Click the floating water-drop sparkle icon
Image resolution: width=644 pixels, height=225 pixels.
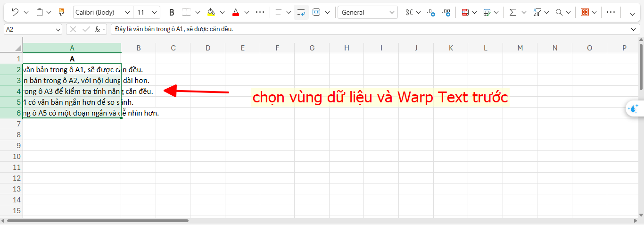point(634,109)
